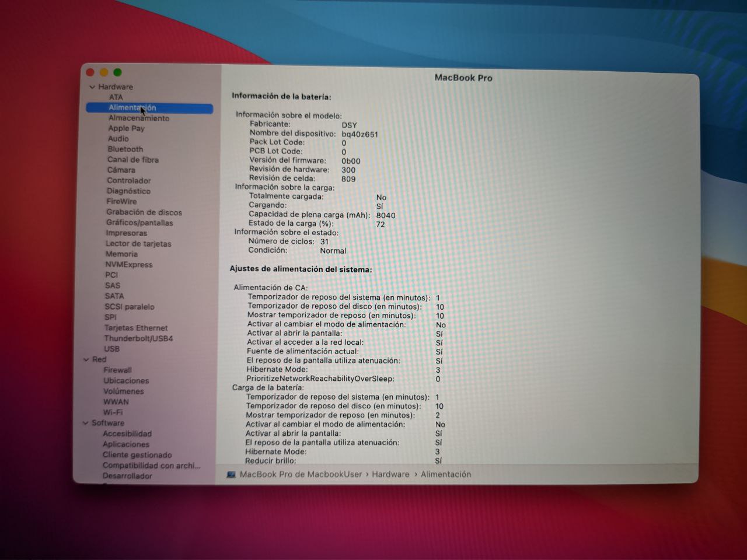This screenshot has height=560, width=747.
Task: Open Ubicaciones network entry
Action: tap(126, 381)
